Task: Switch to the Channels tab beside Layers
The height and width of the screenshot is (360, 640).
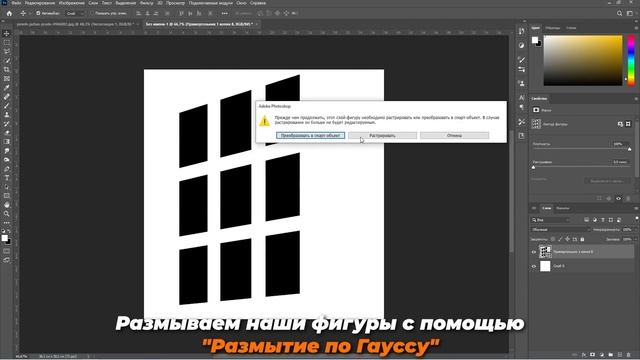Action: tap(562, 208)
